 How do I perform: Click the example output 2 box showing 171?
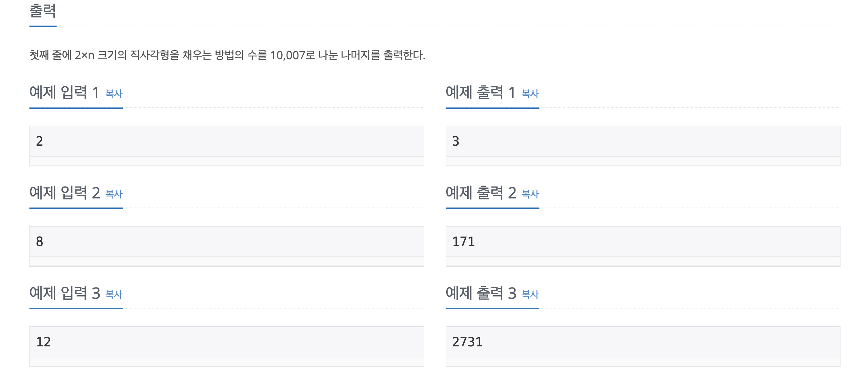pos(643,246)
